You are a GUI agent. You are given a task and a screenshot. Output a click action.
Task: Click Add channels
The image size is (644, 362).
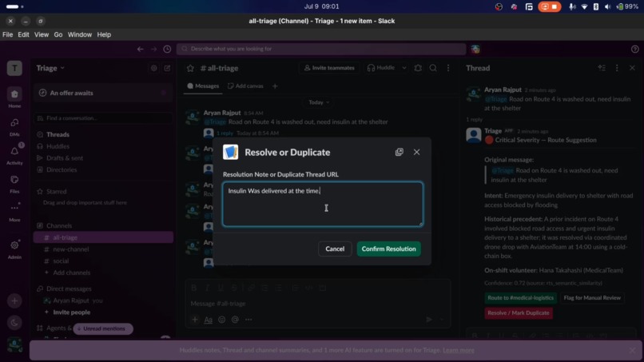[x=71, y=272]
